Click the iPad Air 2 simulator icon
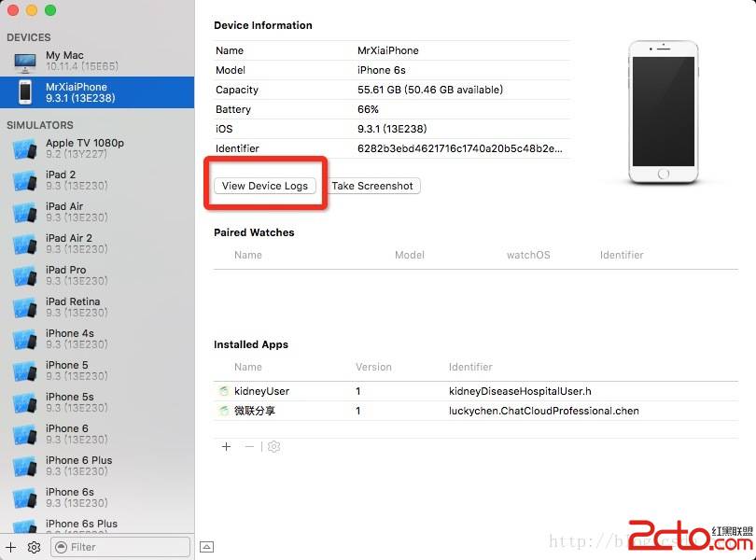 click(x=25, y=244)
